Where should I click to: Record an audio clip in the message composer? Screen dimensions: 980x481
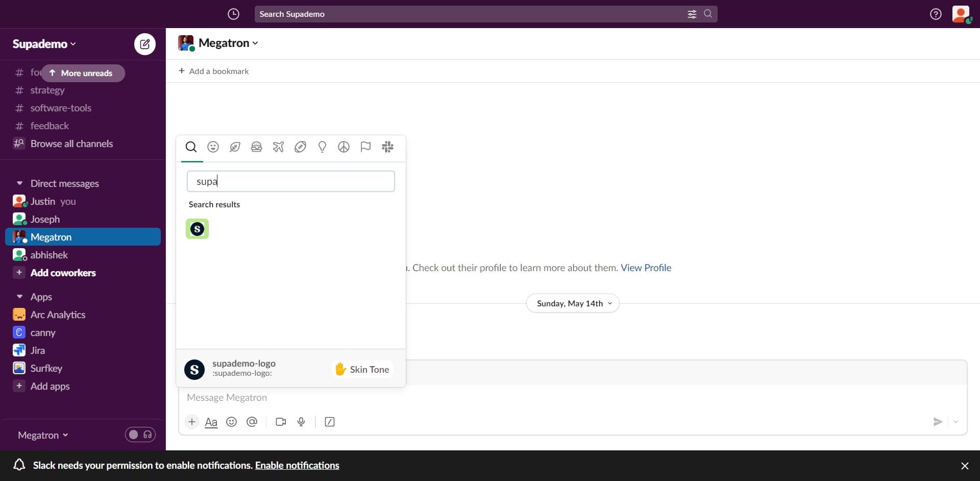click(301, 422)
